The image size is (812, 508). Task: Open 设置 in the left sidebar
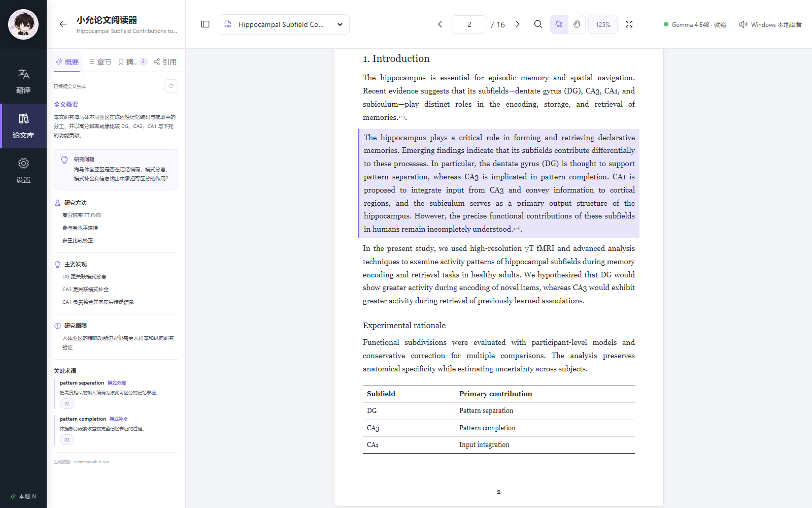click(23, 171)
